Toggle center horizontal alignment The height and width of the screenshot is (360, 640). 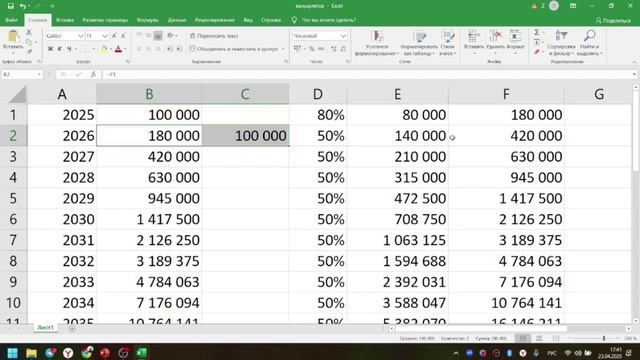[149, 49]
